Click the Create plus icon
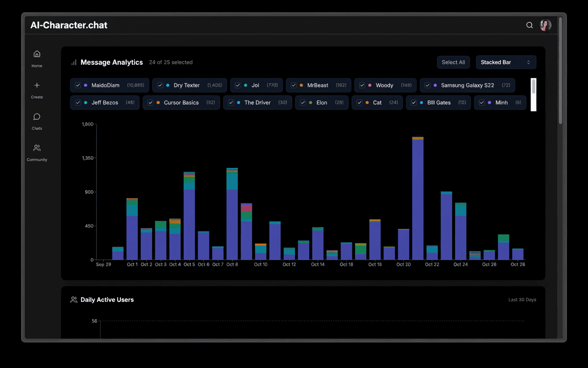Screen dimensions: 588x368 tap(37, 85)
